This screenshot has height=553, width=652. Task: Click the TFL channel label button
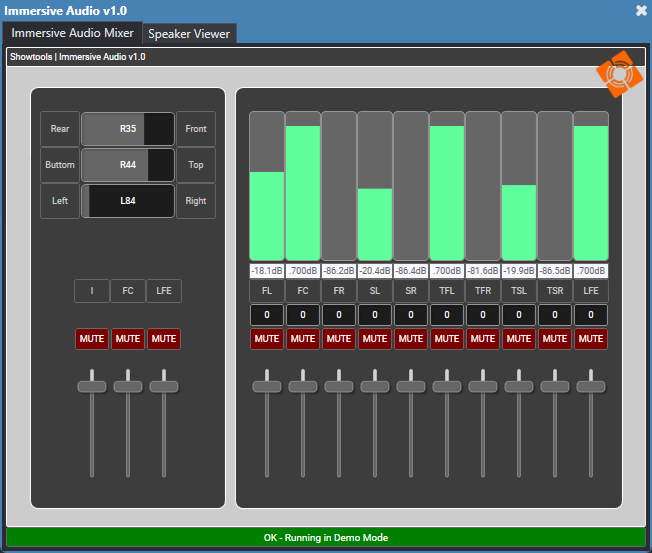click(x=447, y=291)
